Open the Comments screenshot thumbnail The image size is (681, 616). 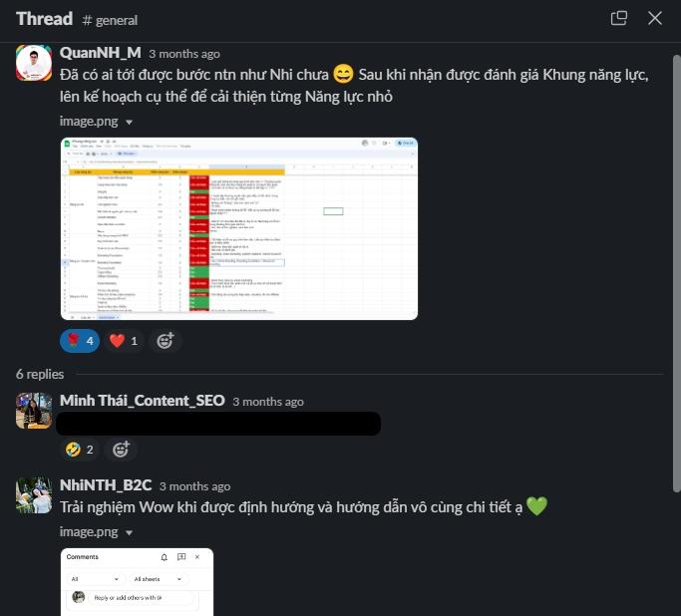137,582
